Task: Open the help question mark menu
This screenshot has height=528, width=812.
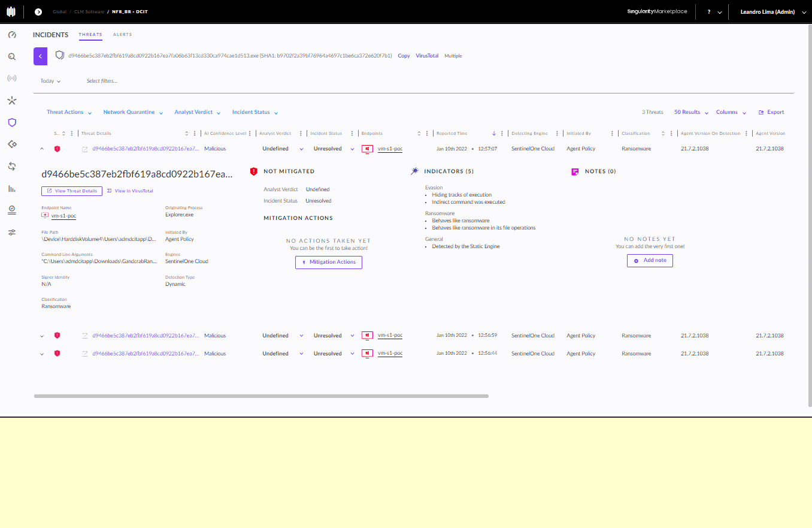Action: 714,12
